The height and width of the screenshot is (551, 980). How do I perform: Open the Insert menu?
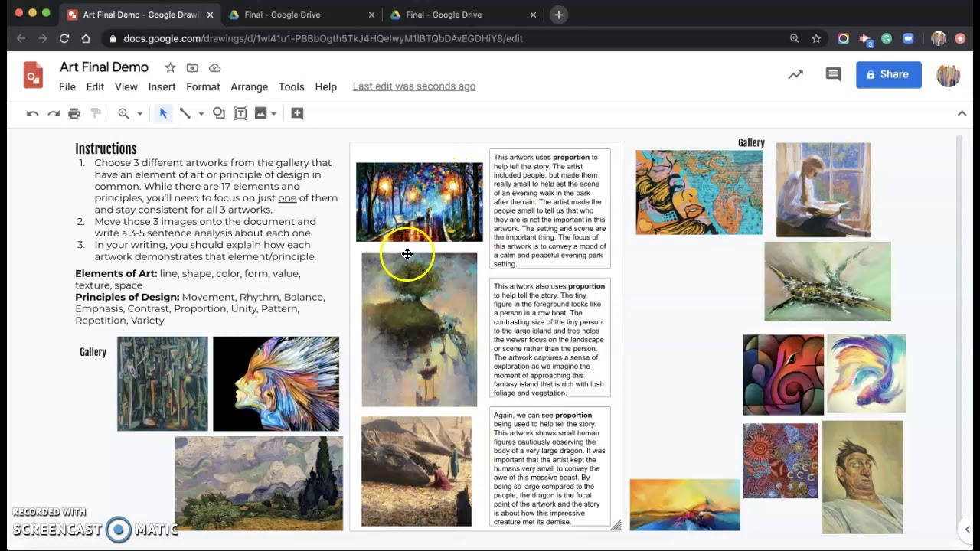(x=162, y=86)
